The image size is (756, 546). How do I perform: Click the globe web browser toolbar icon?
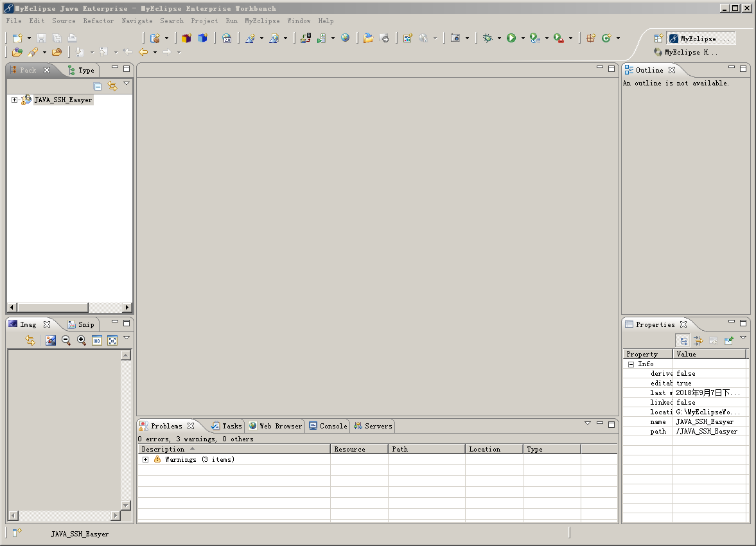click(346, 39)
